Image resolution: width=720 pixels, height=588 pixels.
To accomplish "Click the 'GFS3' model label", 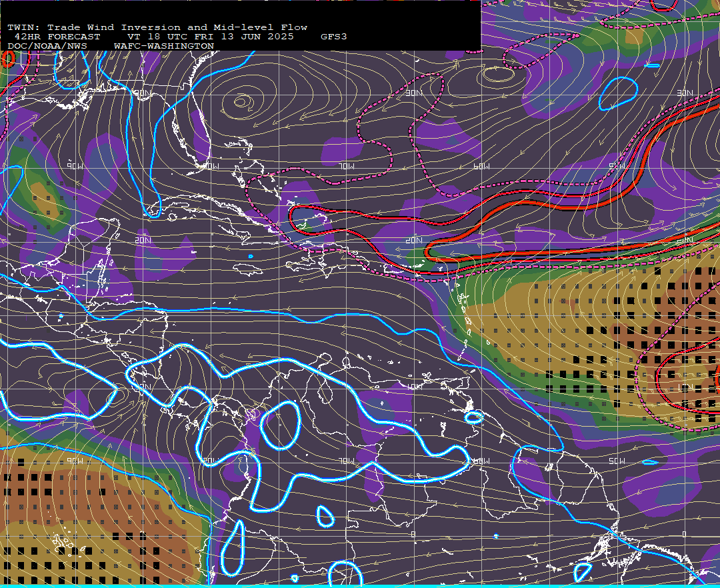I will 334,37.
